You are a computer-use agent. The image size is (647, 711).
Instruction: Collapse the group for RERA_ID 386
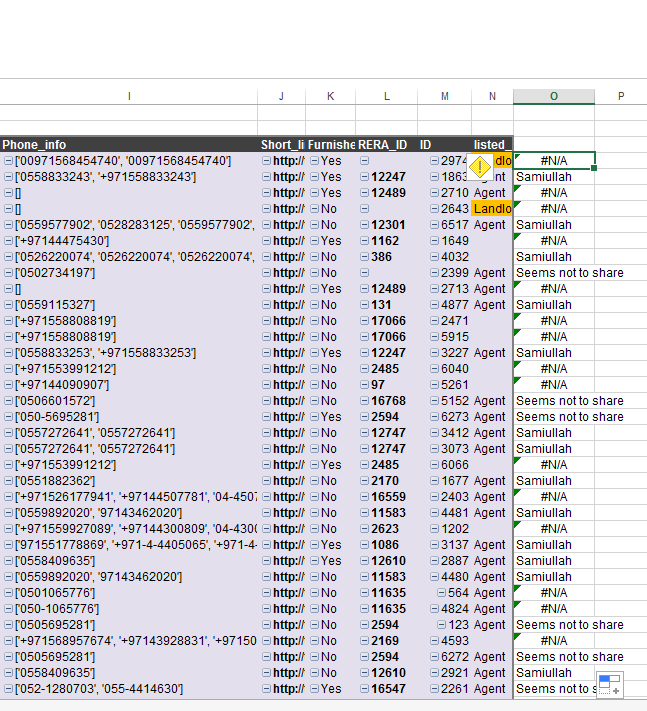click(364, 256)
